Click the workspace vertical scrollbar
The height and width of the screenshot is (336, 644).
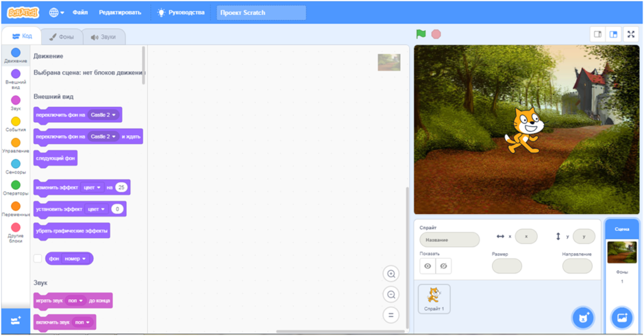coord(407,258)
